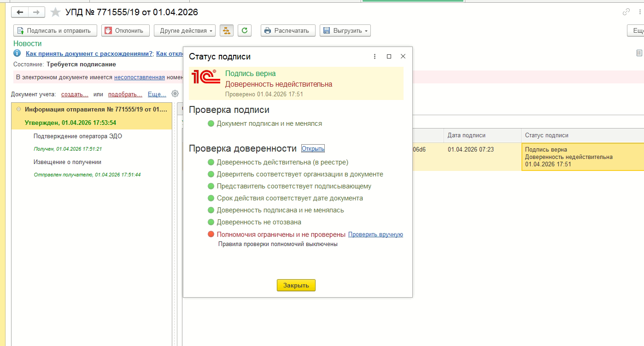Click the Подписать и отправить button

[x=55, y=31]
